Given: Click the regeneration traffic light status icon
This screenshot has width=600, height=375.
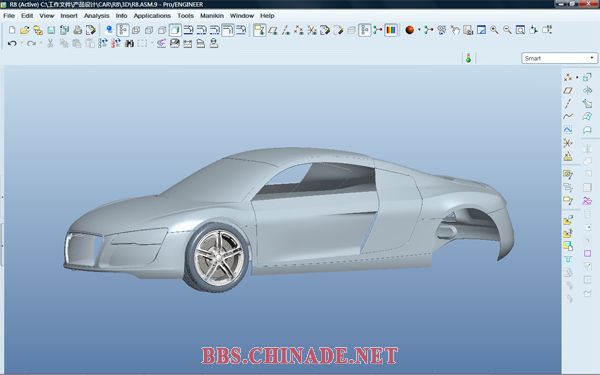Looking at the screenshot, I should 468,58.
